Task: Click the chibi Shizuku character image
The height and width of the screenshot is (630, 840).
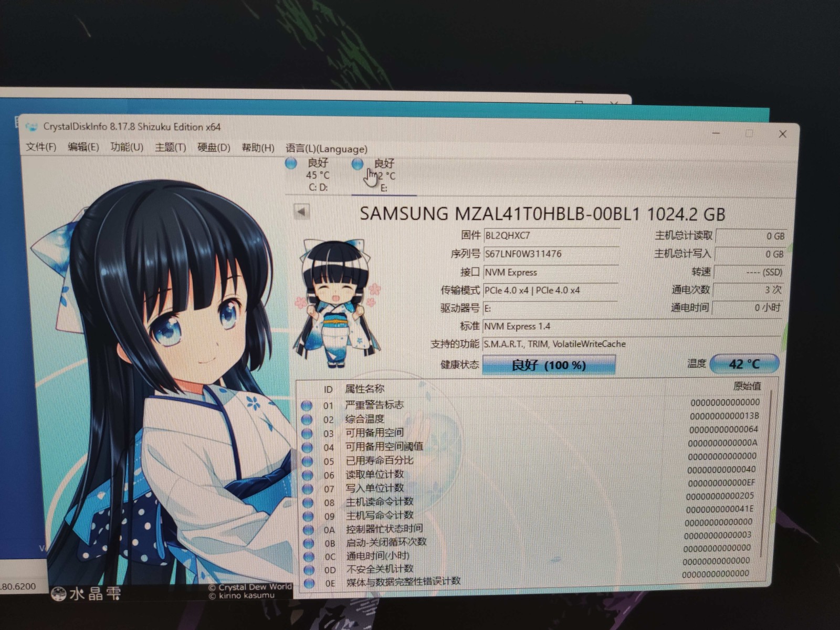Action: point(336,303)
